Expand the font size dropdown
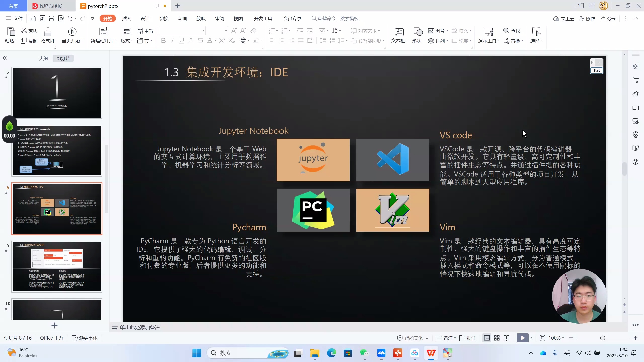 [225, 31]
